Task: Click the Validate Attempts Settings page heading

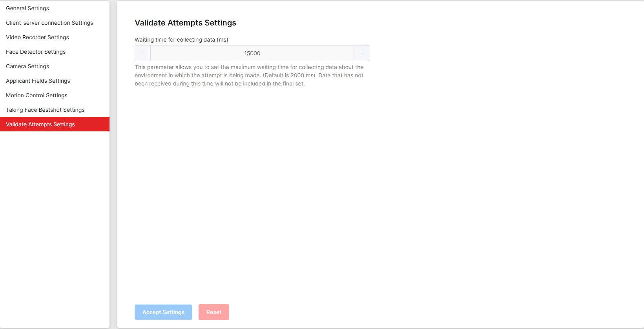Action: coord(185,23)
